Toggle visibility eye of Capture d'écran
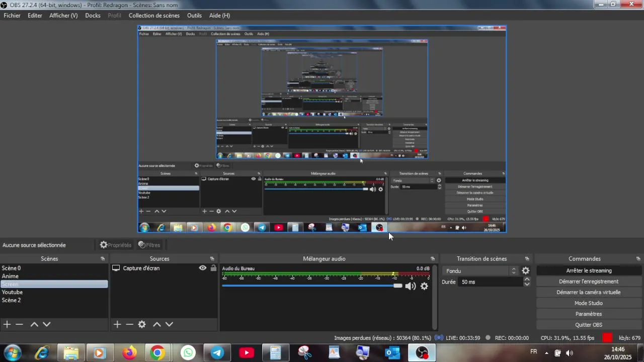 click(x=203, y=268)
